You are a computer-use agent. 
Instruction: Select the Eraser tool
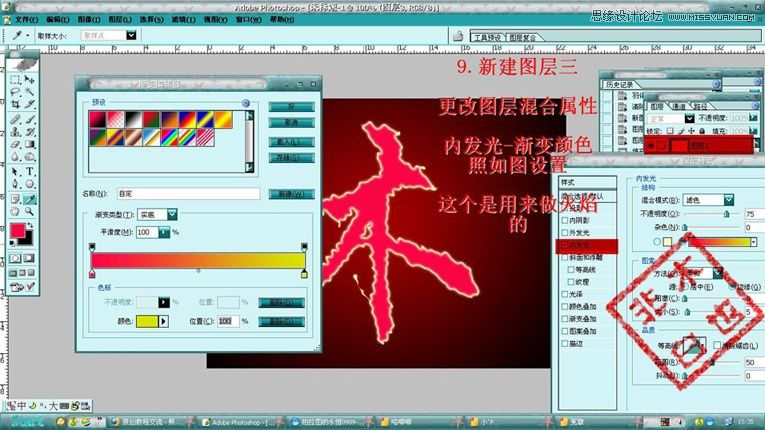tap(15, 144)
